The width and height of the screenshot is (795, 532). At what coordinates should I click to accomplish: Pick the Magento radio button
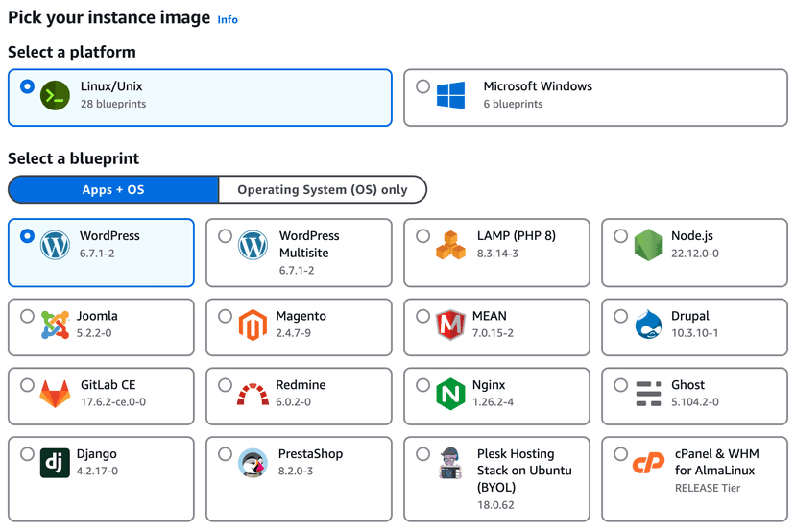coord(225,317)
